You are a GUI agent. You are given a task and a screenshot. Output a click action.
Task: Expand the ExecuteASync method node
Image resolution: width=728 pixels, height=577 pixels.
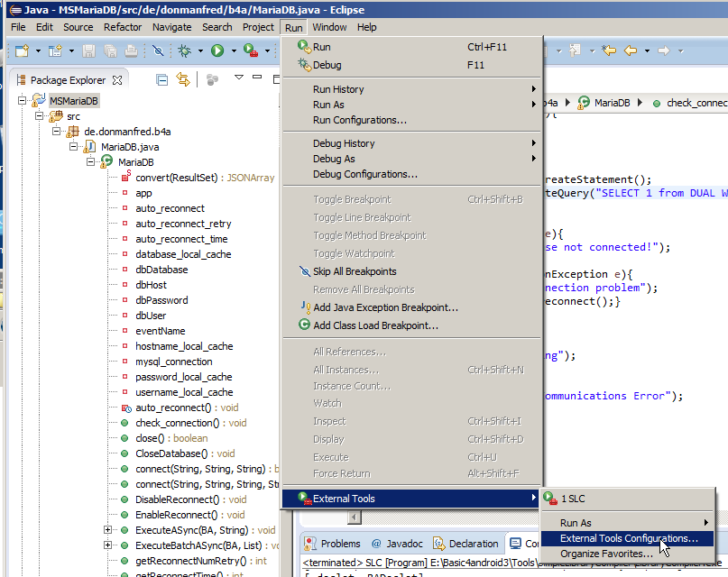108,530
